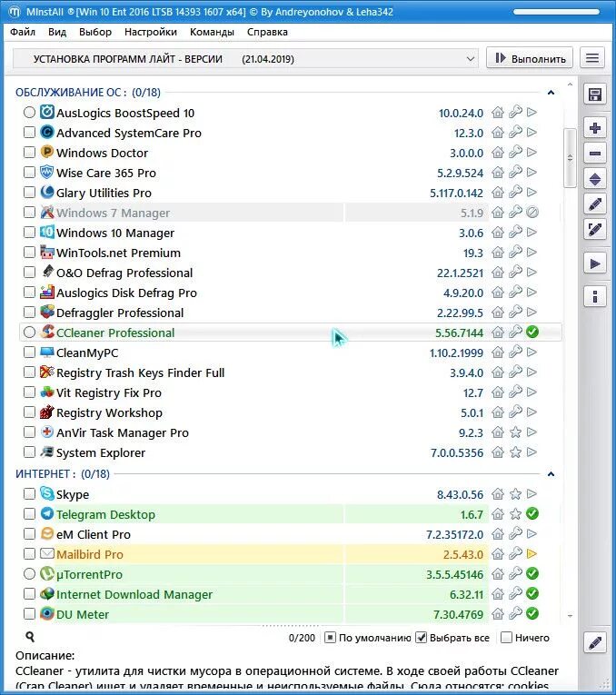Screen dimensions: 616x695
Task: Tick the Skype checkbox
Action: point(29,494)
